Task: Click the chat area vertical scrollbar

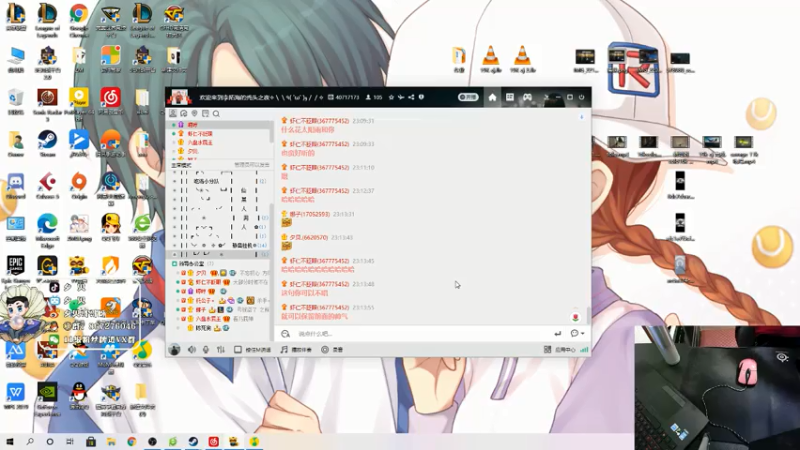Action: coord(588,314)
